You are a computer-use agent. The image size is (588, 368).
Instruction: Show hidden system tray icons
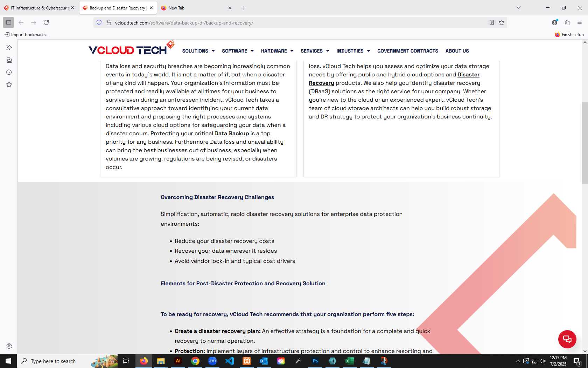pos(517,361)
